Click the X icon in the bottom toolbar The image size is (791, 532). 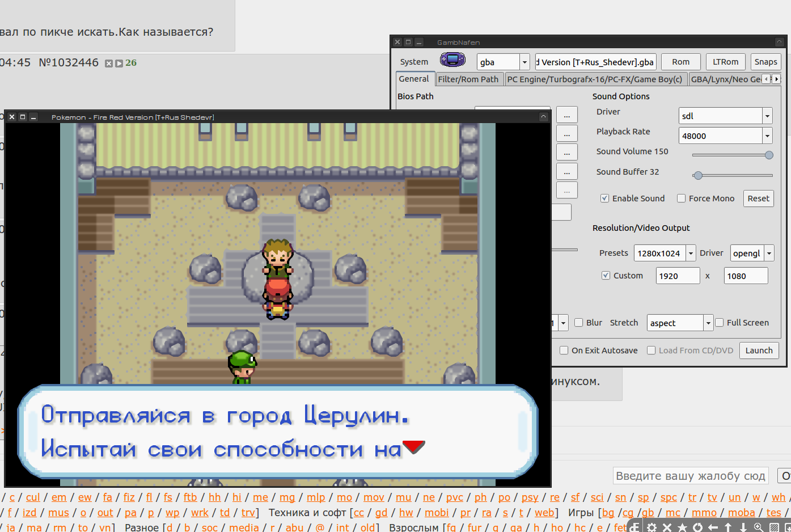coord(667,527)
